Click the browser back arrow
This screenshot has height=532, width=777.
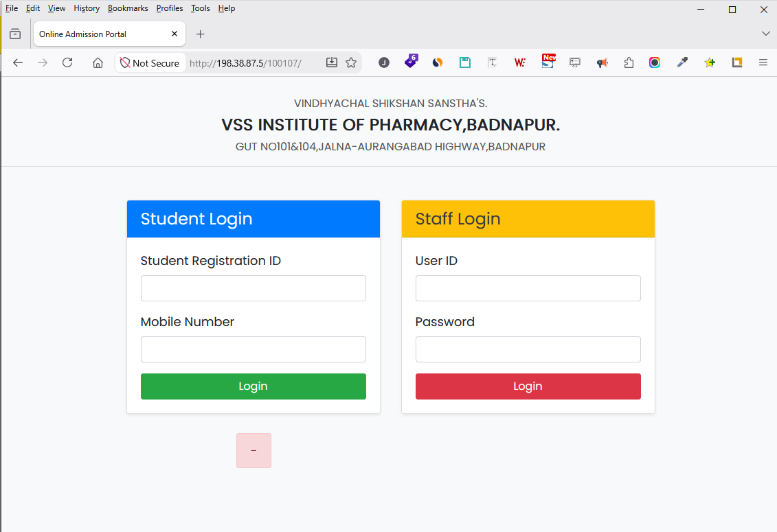[x=18, y=62]
